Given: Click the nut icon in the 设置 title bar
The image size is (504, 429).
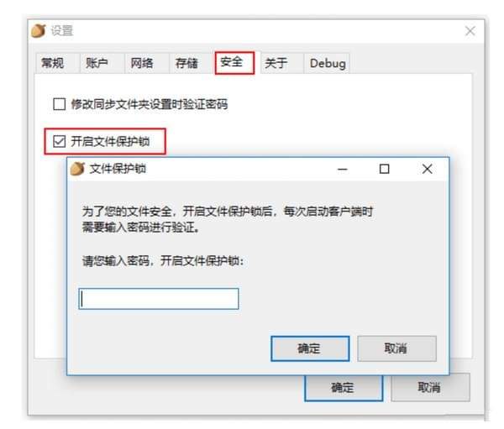Looking at the screenshot, I should [39, 31].
